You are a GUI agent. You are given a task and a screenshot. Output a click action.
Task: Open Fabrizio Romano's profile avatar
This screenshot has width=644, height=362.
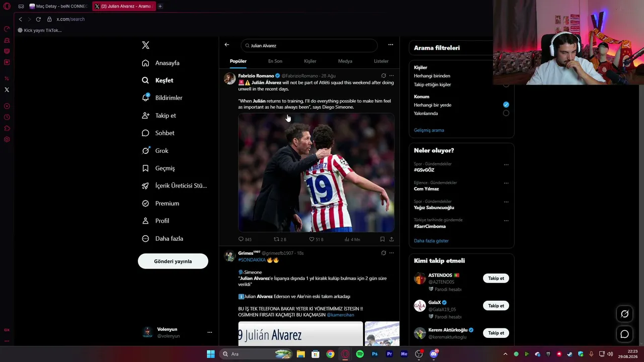click(229, 78)
